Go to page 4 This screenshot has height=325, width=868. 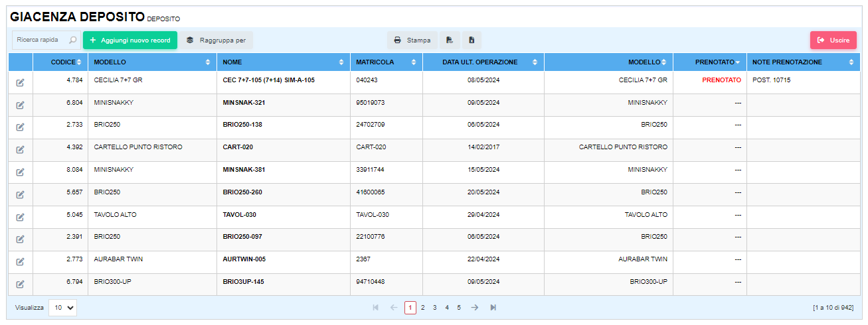tap(446, 308)
